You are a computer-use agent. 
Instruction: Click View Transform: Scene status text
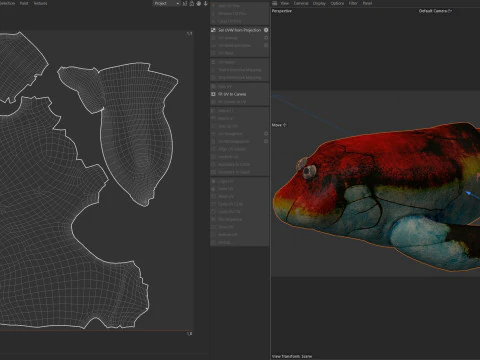pos(292,356)
